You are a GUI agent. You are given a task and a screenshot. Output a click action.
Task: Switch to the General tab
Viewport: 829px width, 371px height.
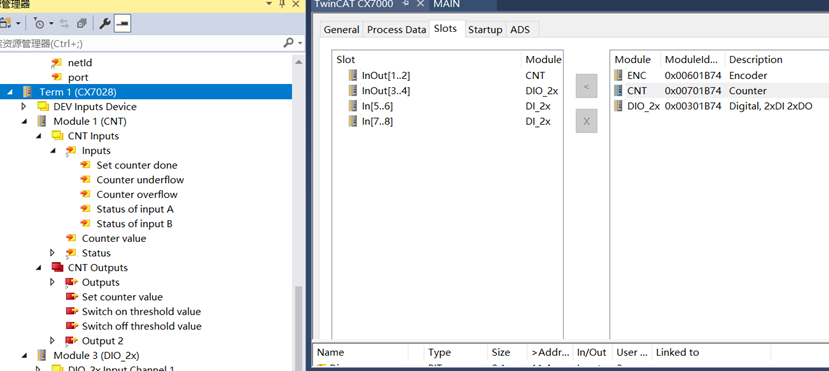click(x=342, y=30)
